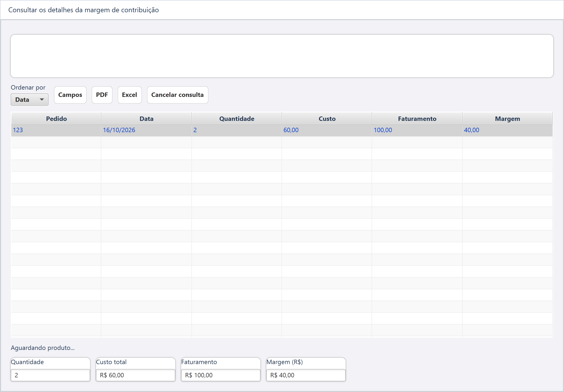
Task: Click the date 16/10/2026 cell
Action: pyautogui.click(x=146, y=130)
